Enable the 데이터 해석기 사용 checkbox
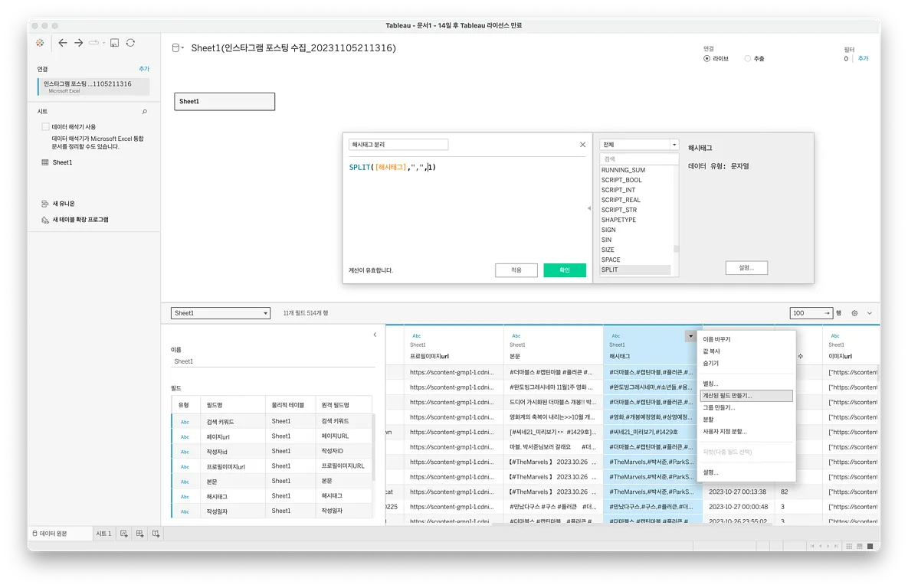This screenshot has width=908, height=588. click(x=45, y=127)
